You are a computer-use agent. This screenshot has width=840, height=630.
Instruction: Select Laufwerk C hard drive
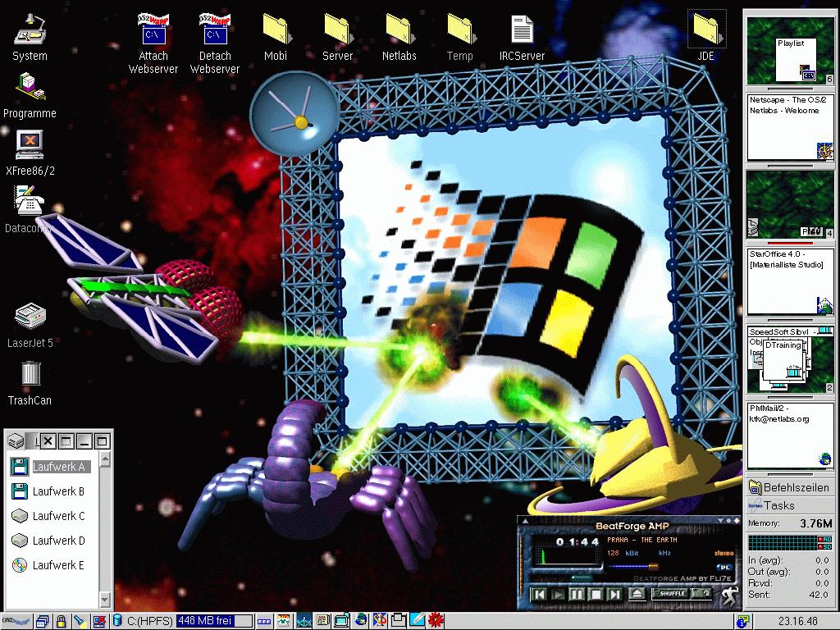pos(50,516)
